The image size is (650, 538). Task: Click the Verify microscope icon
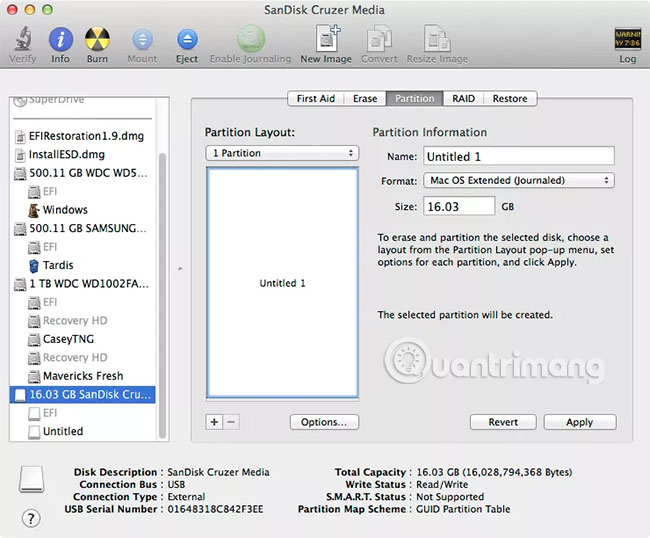23,39
